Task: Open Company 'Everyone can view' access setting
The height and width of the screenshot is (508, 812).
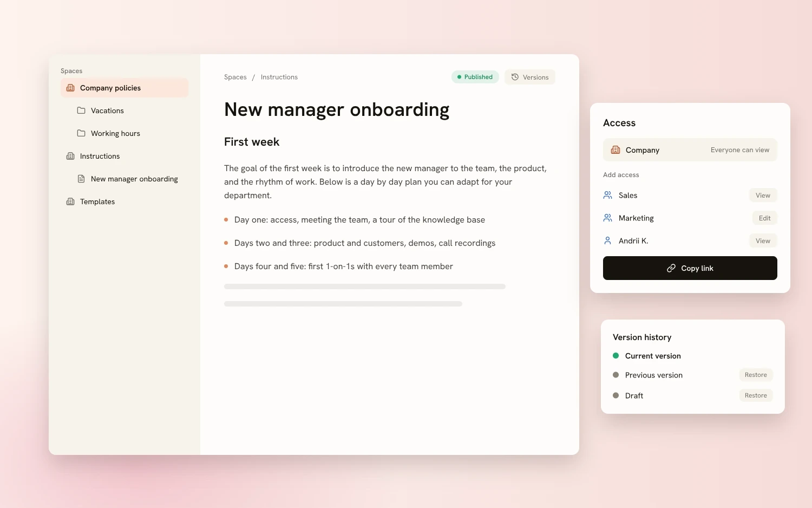Action: pyautogui.click(x=690, y=150)
